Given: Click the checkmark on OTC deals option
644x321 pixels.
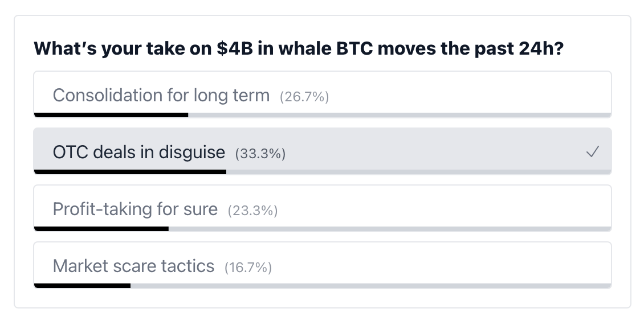Looking at the screenshot, I should (592, 152).
